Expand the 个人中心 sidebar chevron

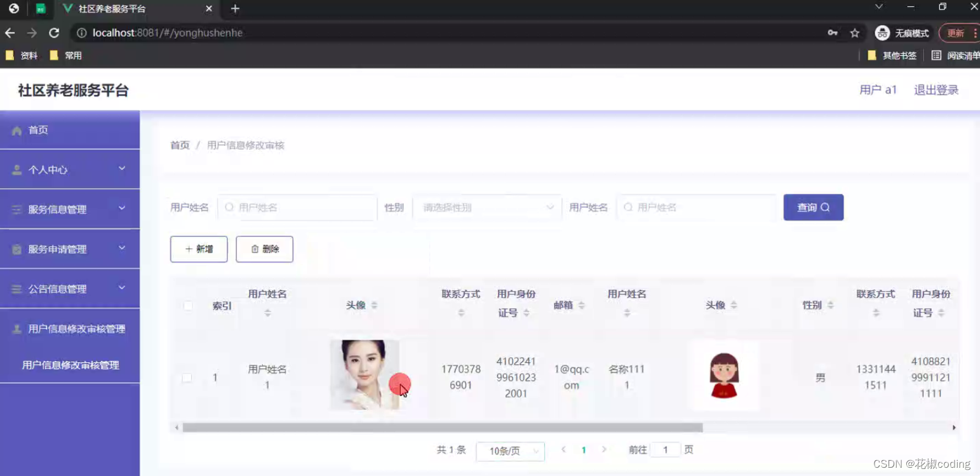point(122,169)
